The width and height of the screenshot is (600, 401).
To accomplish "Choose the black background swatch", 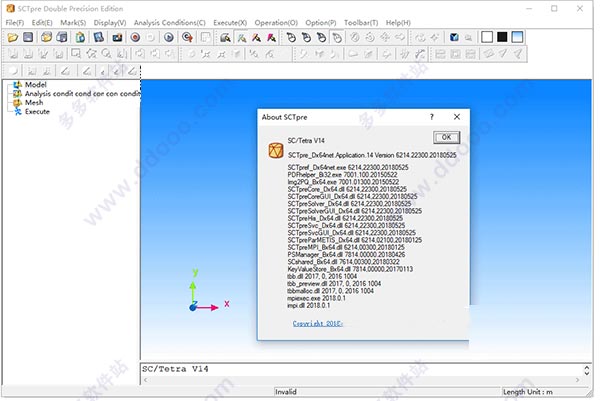I will pyautogui.click(x=502, y=37).
